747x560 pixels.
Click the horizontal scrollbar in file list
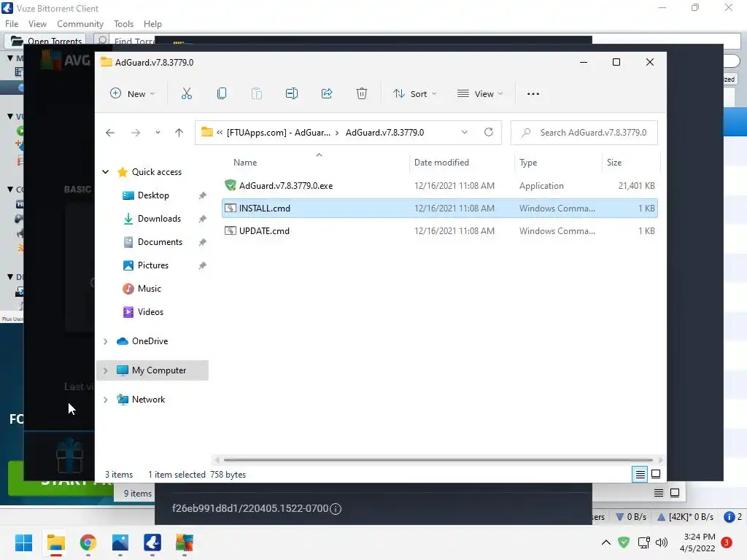(x=438, y=460)
